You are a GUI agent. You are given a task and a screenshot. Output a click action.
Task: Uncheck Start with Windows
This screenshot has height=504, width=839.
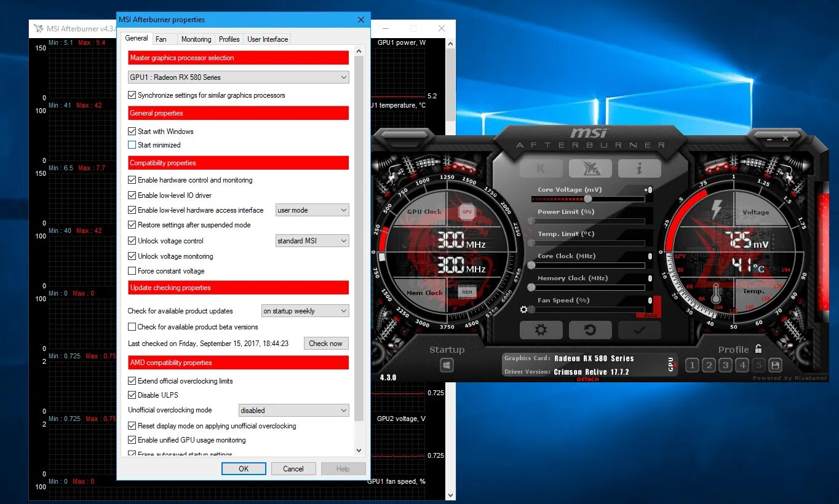point(132,132)
